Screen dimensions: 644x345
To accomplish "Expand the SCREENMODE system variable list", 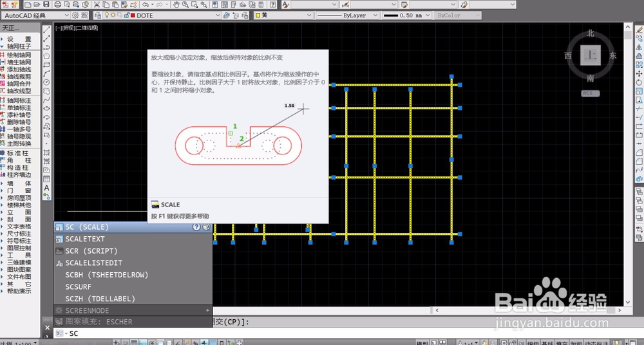I will pyautogui.click(x=207, y=310).
